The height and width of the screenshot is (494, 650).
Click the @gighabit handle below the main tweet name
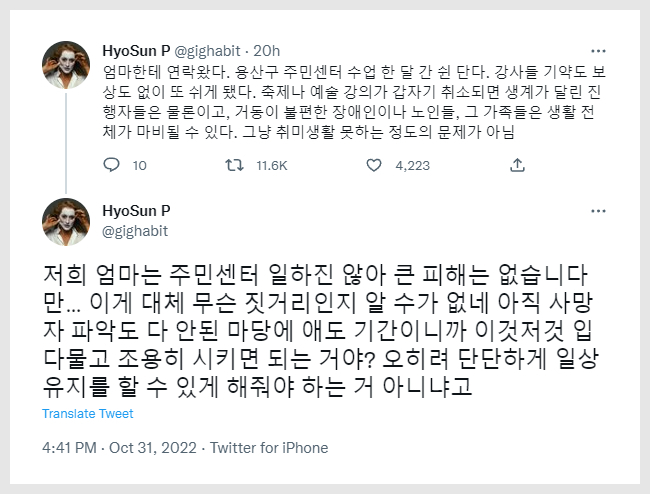(137, 230)
